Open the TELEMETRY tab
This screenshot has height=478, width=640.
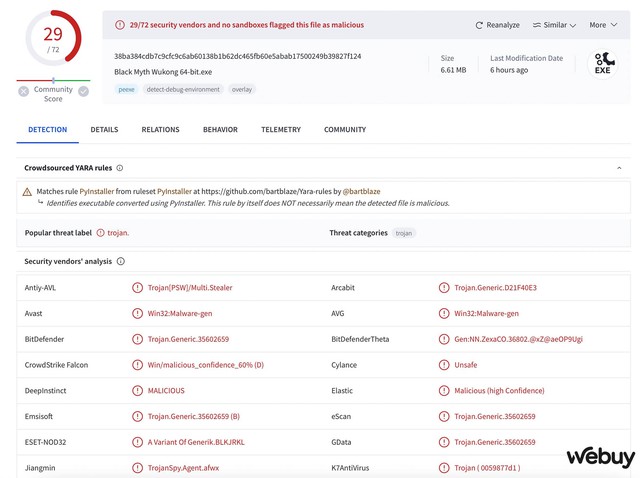click(281, 129)
